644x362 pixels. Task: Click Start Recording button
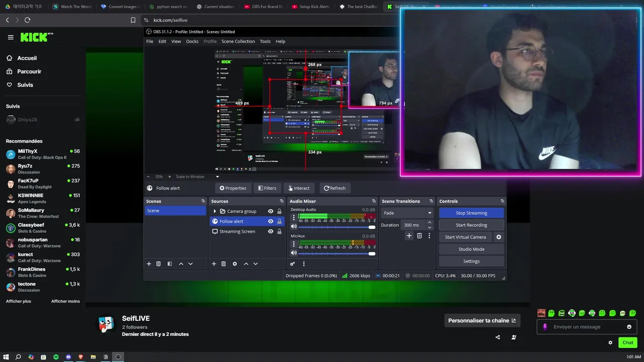pyautogui.click(x=471, y=225)
